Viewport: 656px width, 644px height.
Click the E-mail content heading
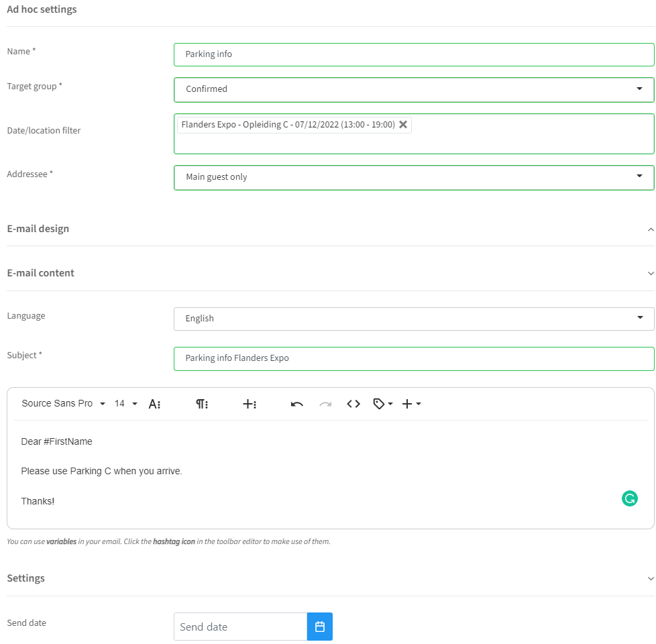click(41, 273)
